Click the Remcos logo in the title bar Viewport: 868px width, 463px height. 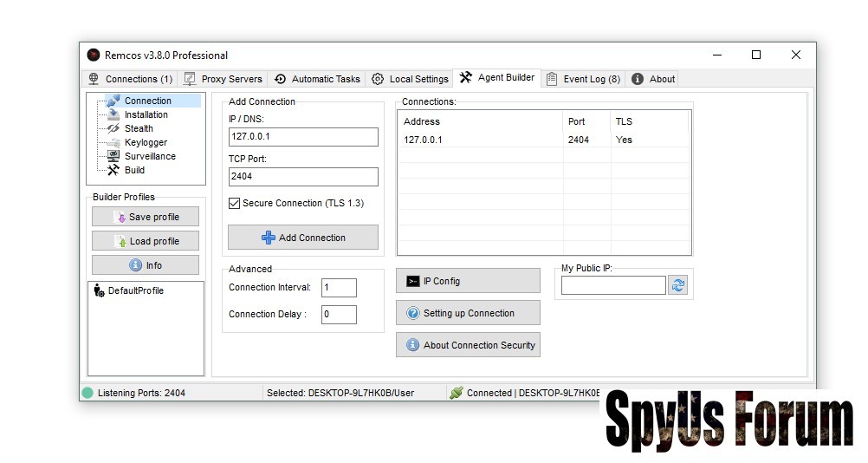point(94,55)
